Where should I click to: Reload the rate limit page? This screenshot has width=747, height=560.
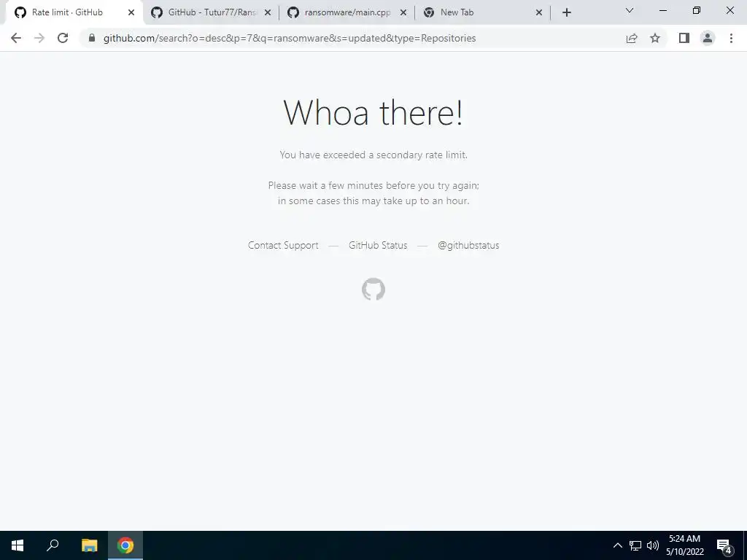click(63, 38)
